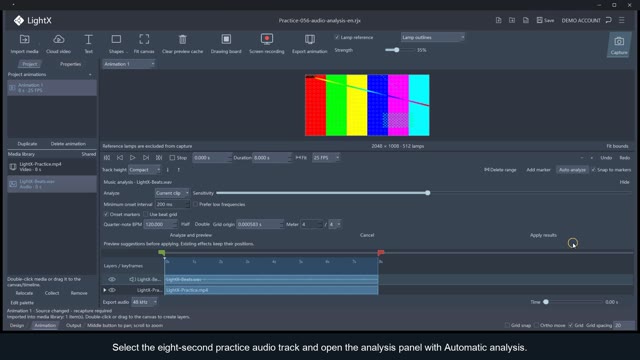Clear preview cache with trash icon
The height and width of the screenshot is (360, 640).
coord(182,39)
